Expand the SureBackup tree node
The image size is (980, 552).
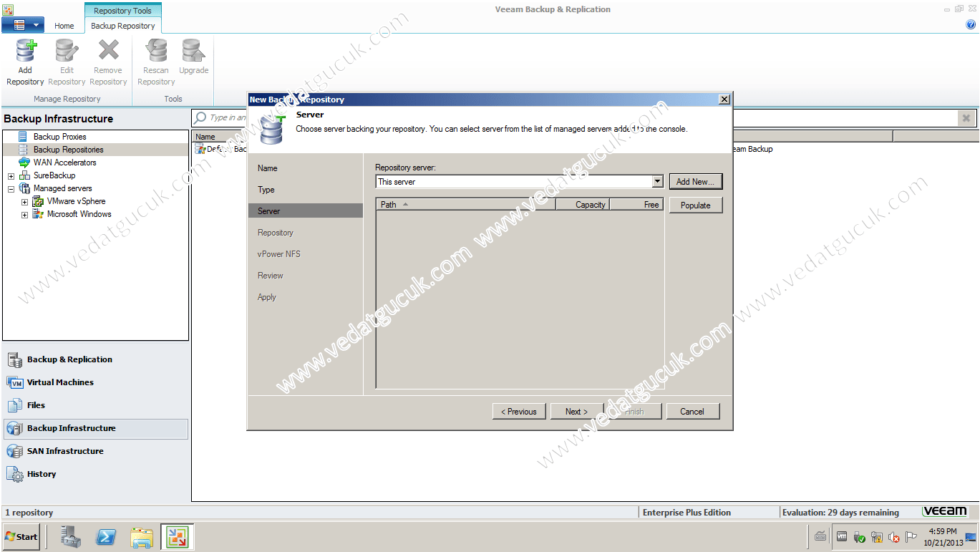pyautogui.click(x=11, y=176)
